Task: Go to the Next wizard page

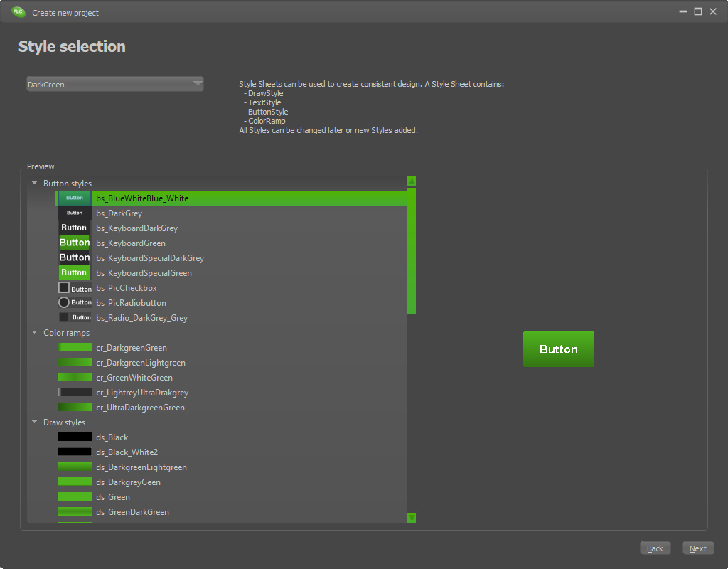Action: pos(698,548)
